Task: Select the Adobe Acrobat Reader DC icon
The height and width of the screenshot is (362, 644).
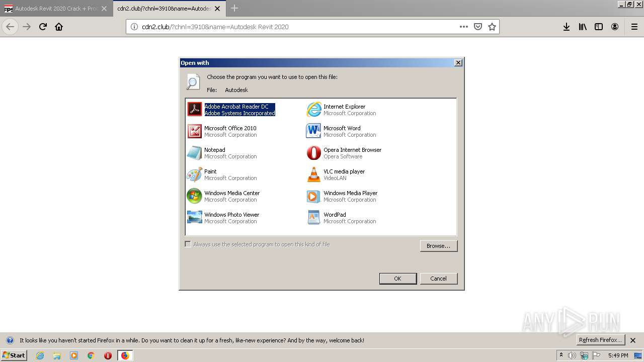Action: (x=194, y=110)
